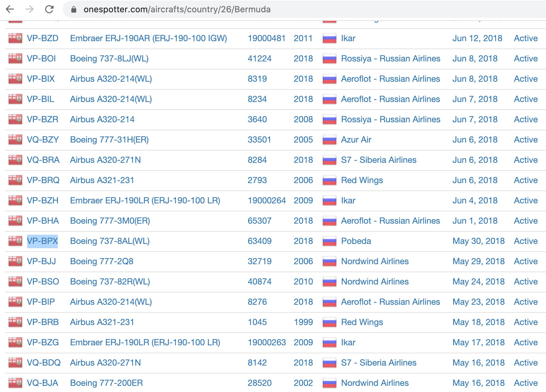Open the Azur Air airline link
This screenshot has height=392, width=546.
[x=356, y=140]
